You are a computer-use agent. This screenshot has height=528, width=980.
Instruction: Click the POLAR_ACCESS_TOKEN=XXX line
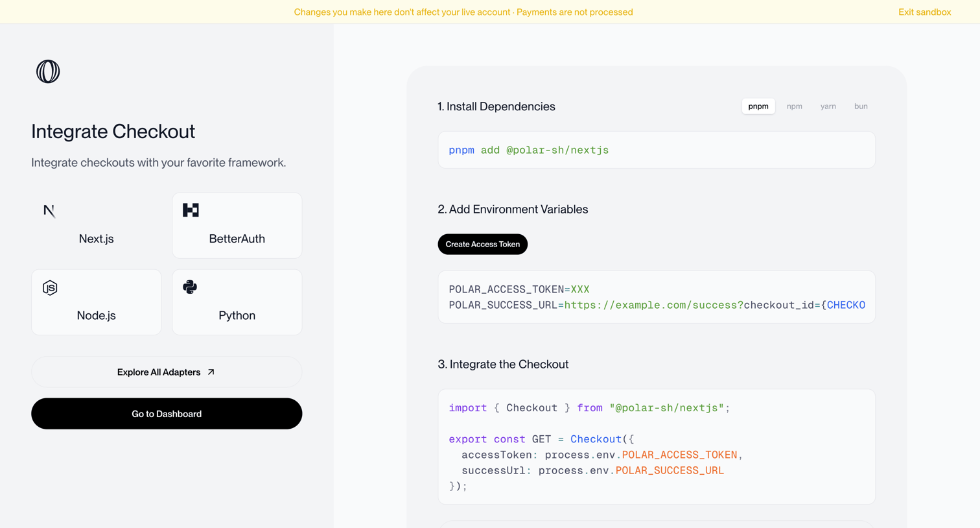519,289
